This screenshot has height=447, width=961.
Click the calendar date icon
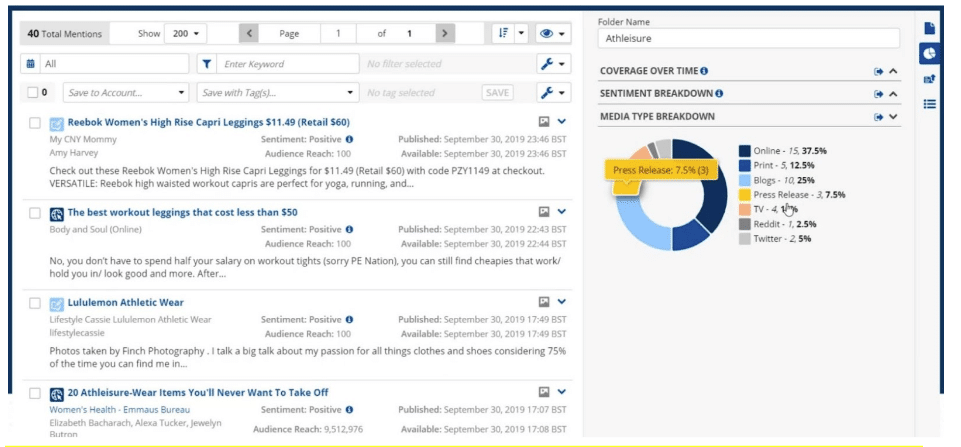30,63
